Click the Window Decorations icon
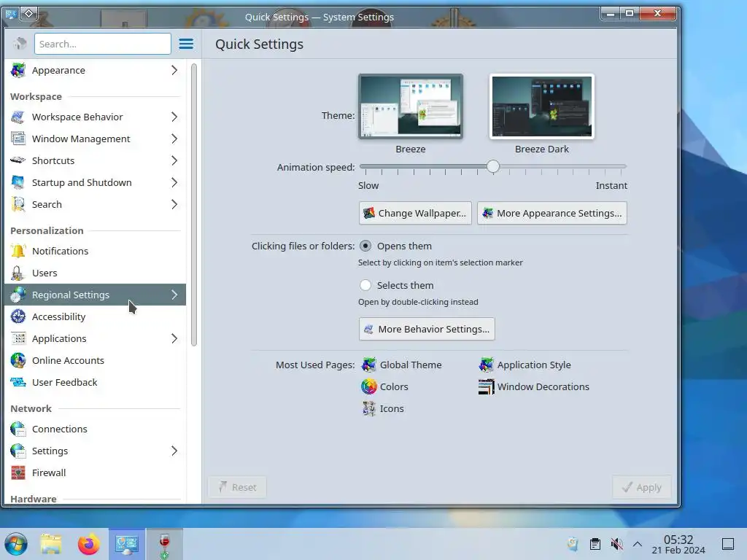 486,386
